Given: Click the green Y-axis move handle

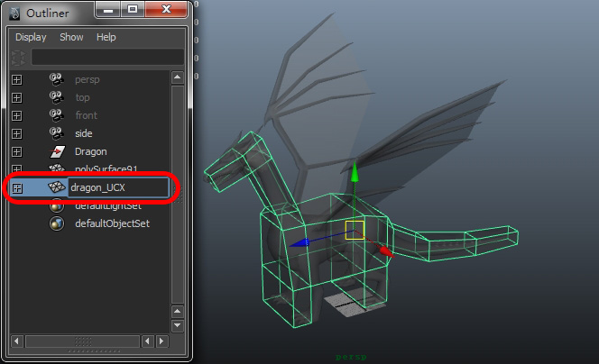Looking at the screenshot, I should click(x=355, y=171).
